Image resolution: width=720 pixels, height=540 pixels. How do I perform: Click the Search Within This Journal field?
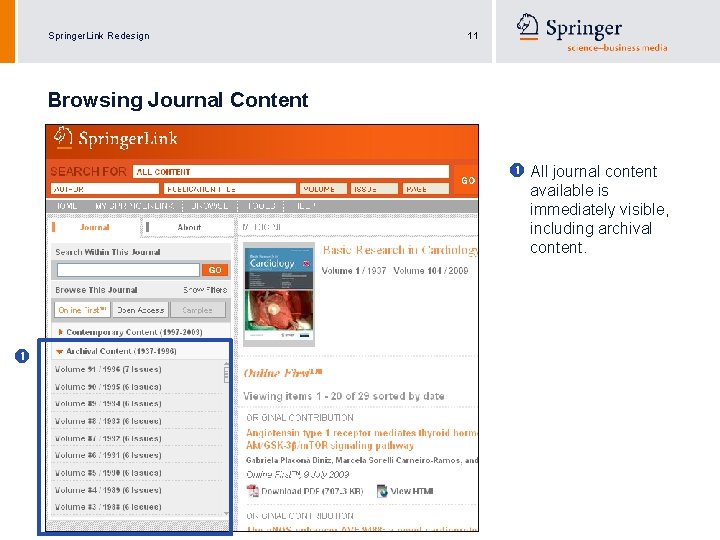[x=129, y=270]
